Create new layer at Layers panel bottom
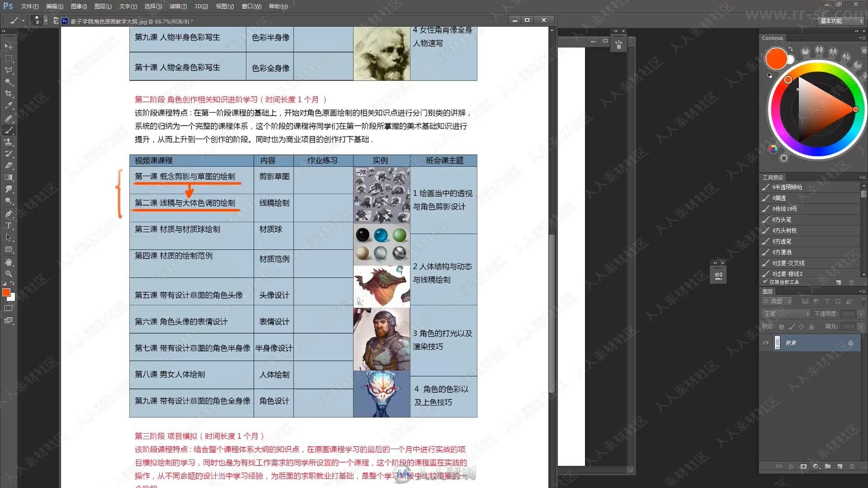The image size is (868, 488). coord(840,466)
